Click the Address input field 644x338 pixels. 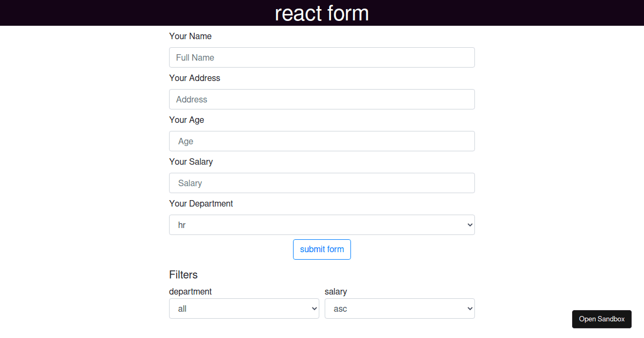coord(322,99)
